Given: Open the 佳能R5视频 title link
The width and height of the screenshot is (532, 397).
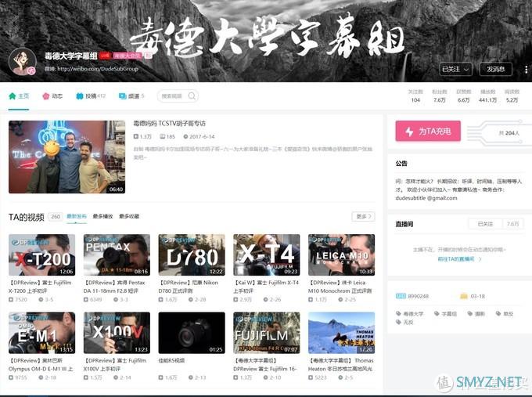Looking at the screenshot, I should (x=171, y=360).
